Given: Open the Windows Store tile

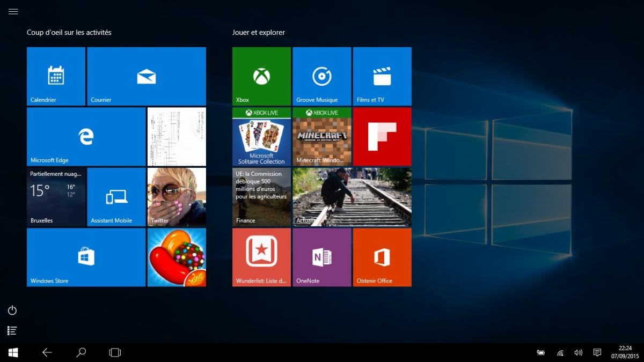Looking at the screenshot, I should pyautogui.click(x=86, y=257).
